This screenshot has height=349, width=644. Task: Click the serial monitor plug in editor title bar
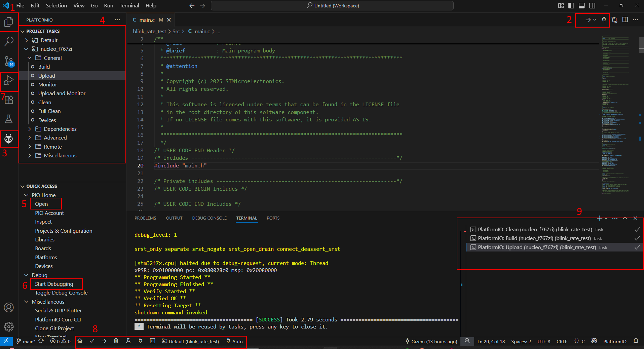tap(604, 20)
